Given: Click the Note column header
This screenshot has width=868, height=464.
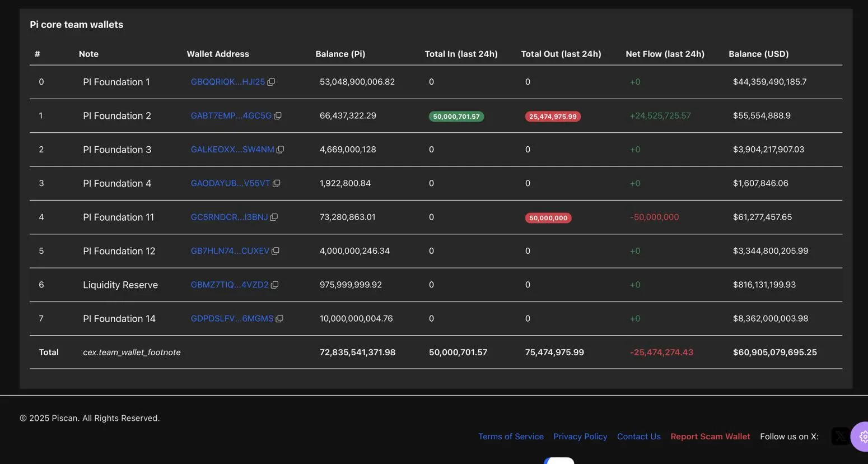Looking at the screenshot, I should (88, 54).
